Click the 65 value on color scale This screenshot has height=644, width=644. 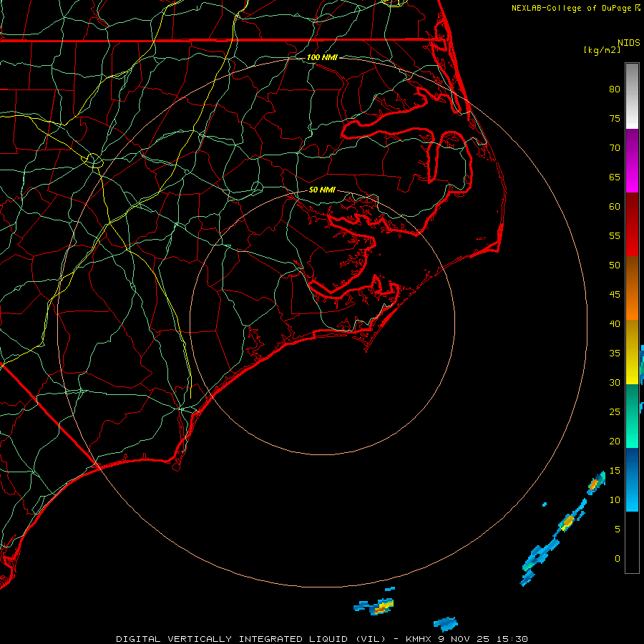coord(615,177)
